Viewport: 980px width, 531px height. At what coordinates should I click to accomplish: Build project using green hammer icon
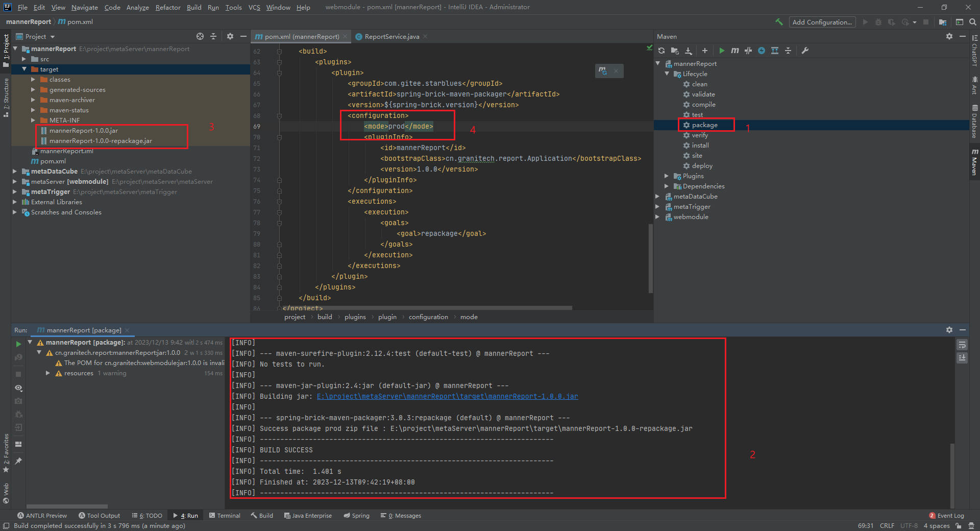point(779,22)
